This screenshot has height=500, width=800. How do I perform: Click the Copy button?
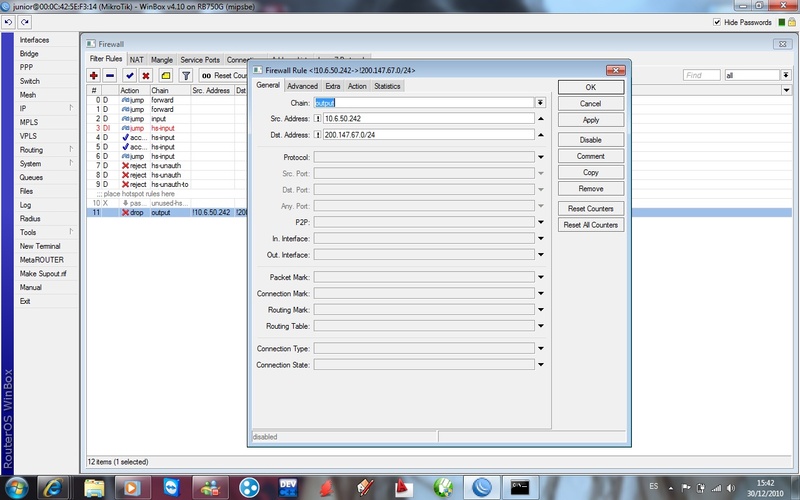pyautogui.click(x=591, y=172)
